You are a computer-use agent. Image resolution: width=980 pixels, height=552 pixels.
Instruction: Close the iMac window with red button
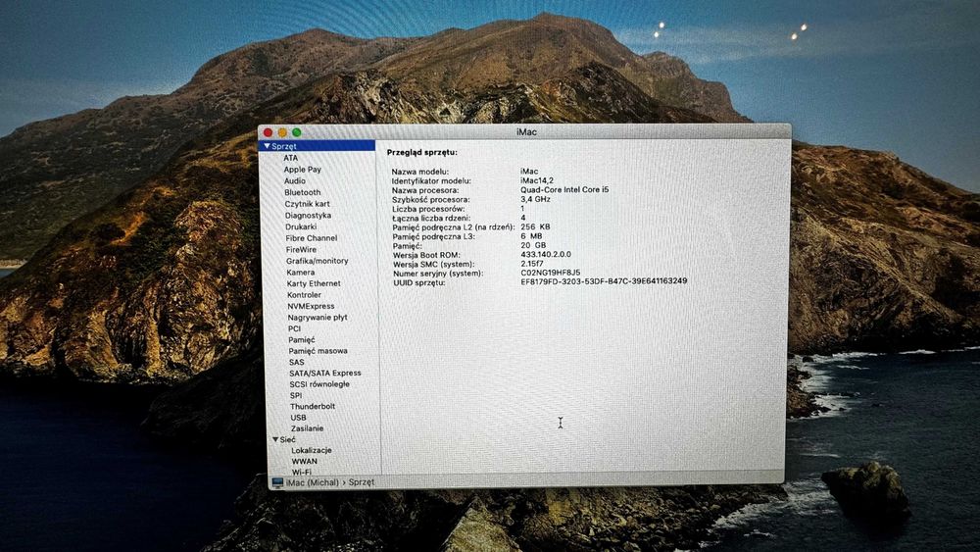point(269,132)
